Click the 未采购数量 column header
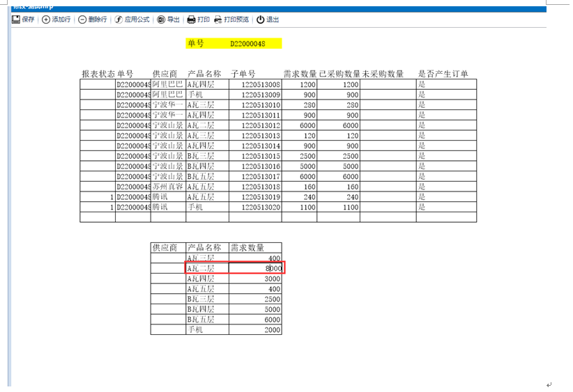The image size is (573, 392). (383, 74)
